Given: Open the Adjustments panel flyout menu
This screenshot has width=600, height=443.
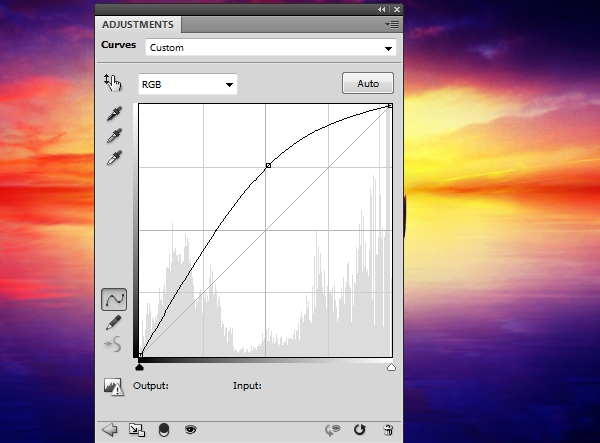Looking at the screenshot, I should click(x=392, y=24).
